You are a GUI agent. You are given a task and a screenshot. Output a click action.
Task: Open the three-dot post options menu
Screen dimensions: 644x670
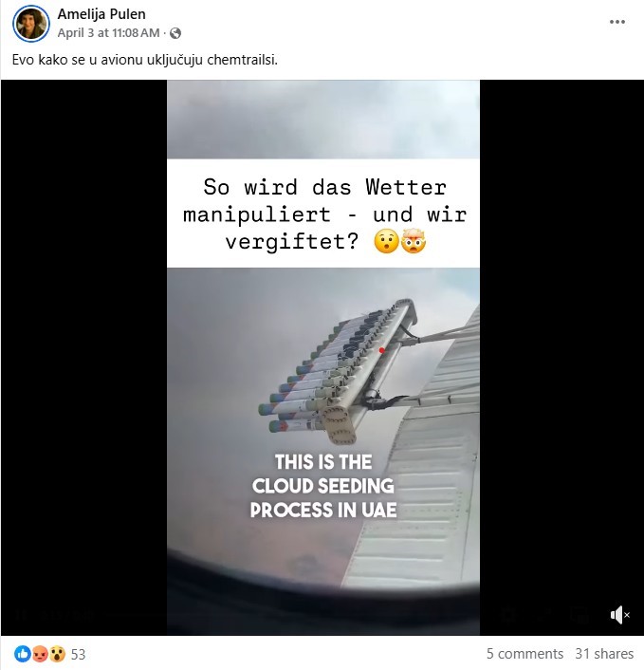[x=617, y=22]
